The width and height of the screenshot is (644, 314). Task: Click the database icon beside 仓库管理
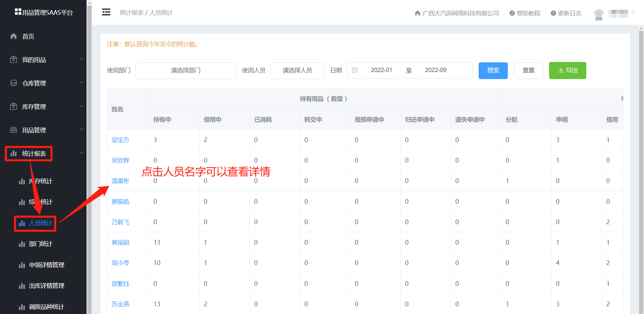[13, 83]
